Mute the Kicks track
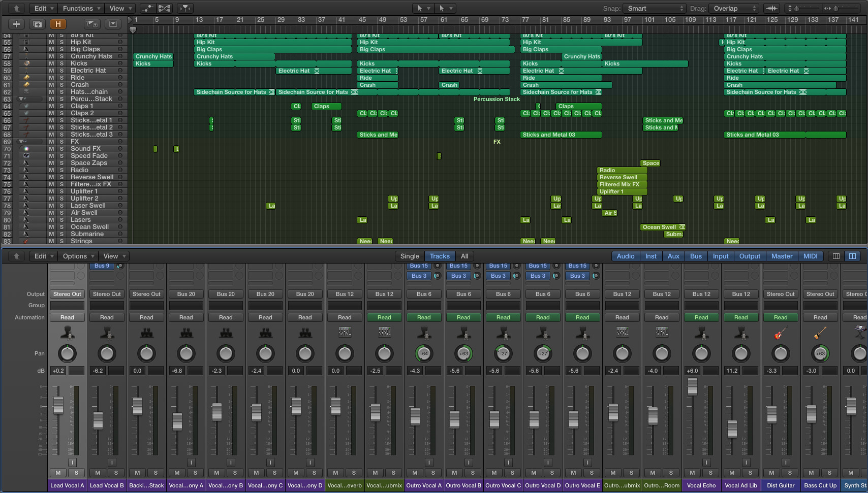Viewport: 868px width, 493px height. (x=51, y=63)
